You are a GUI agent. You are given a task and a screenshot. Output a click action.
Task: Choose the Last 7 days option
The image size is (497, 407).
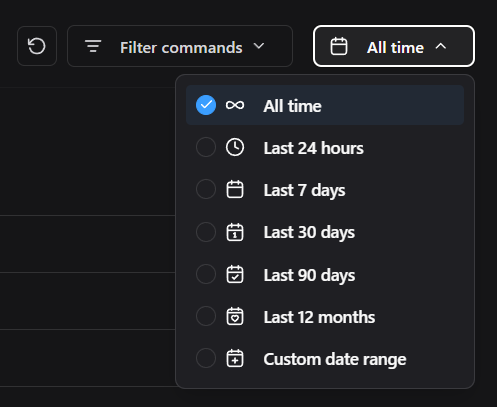click(325, 189)
